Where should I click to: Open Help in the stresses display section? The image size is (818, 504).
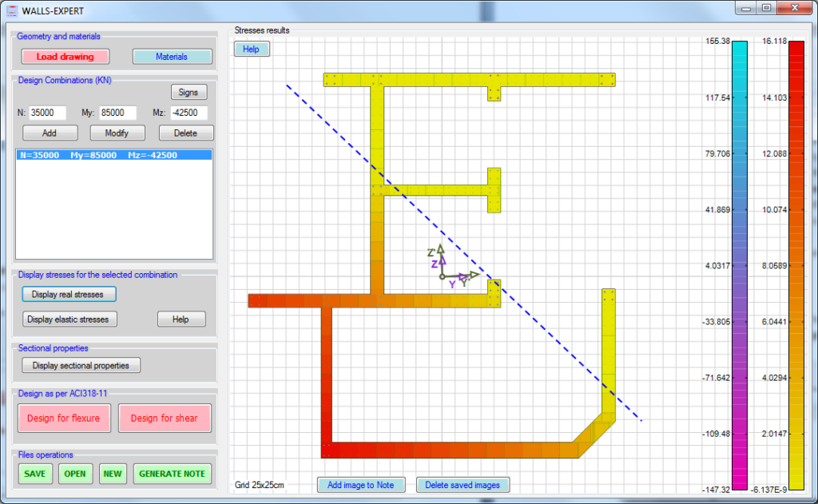181,319
